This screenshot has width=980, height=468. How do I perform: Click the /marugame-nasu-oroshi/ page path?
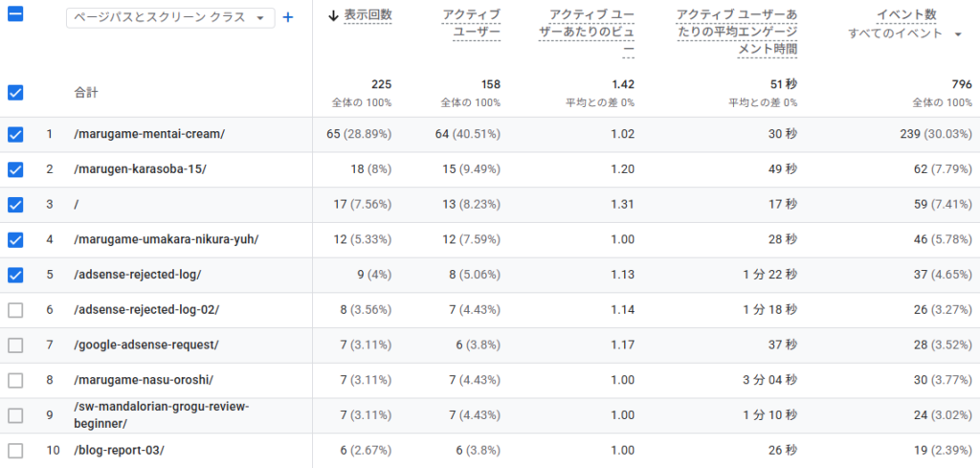point(144,380)
